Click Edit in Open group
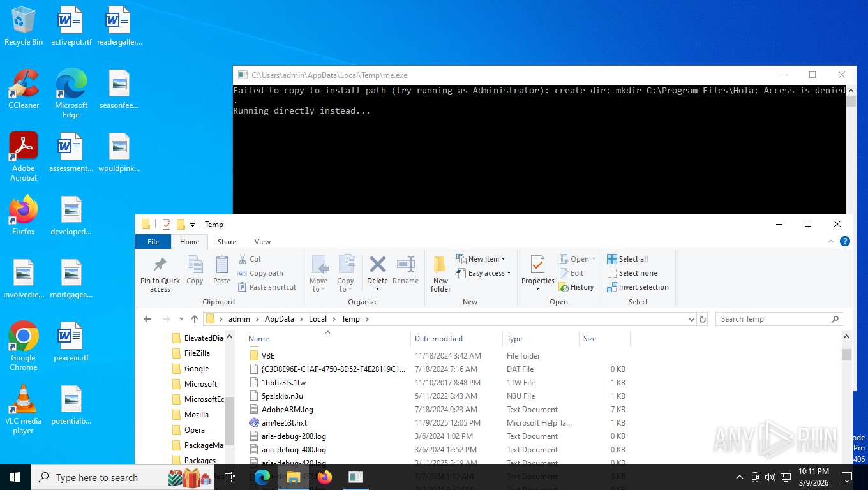This screenshot has width=868, height=490. 571,273
